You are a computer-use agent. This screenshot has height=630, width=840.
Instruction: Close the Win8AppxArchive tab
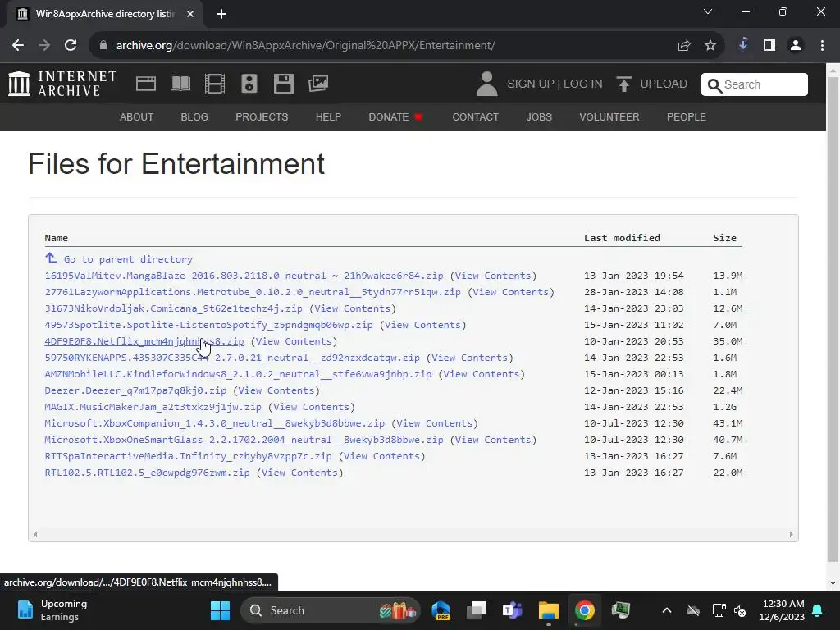190,14
